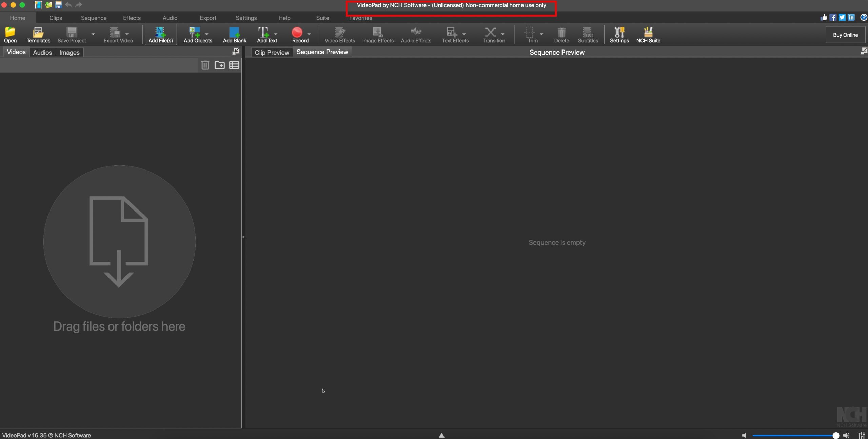
Task: Click the Open folder icon
Action: coord(10,33)
